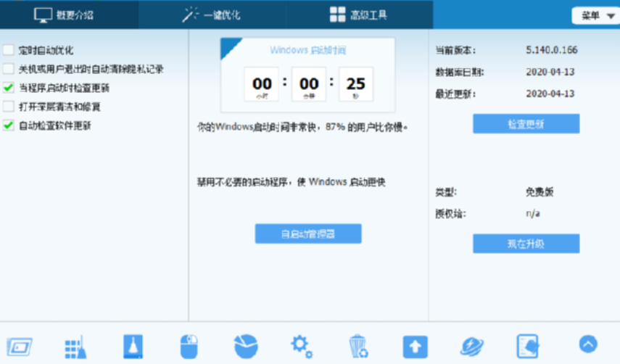Enable the 定时自动优化 checkbox
Image resolution: width=620 pixels, height=364 pixels.
tap(8, 50)
